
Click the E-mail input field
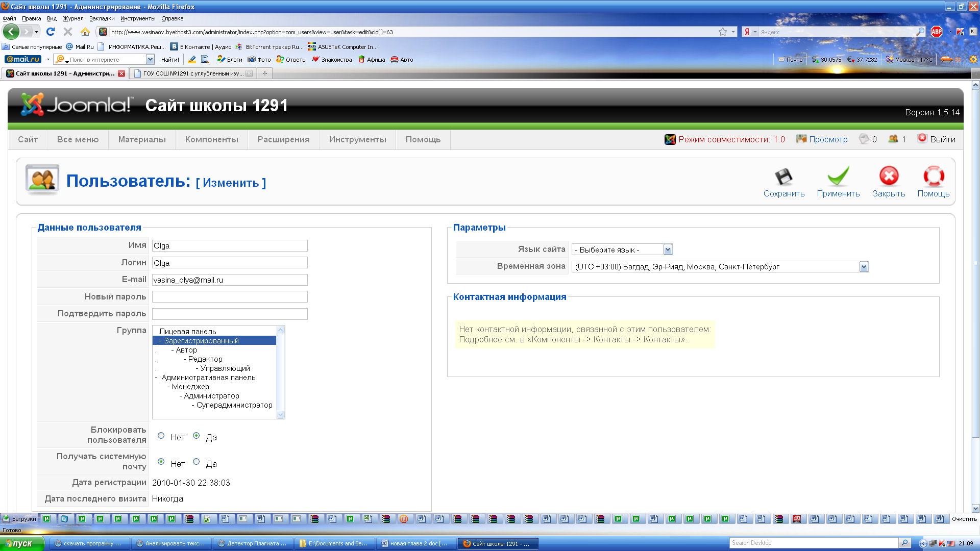(x=230, y=280)
